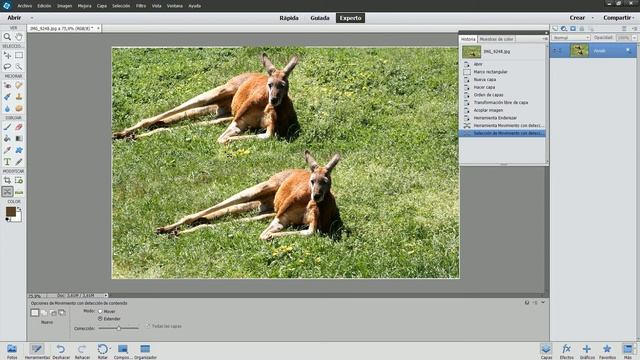
Task: Click the Rotar rotate button
Action: (102, 351)
